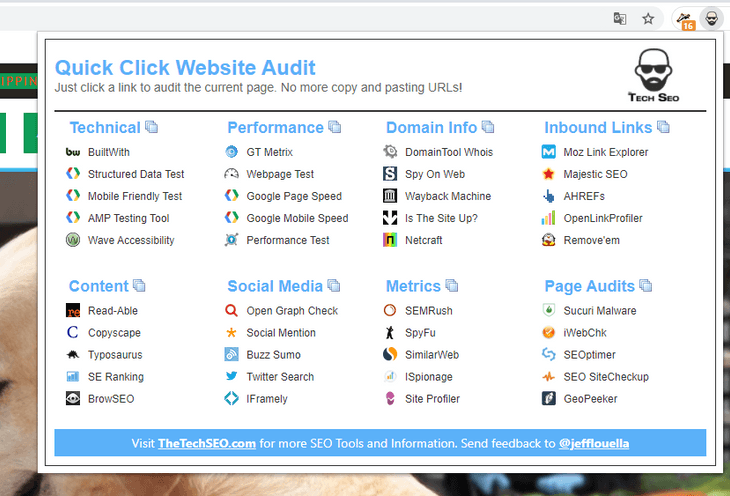Open the SE Ranking link

[116, 377]
